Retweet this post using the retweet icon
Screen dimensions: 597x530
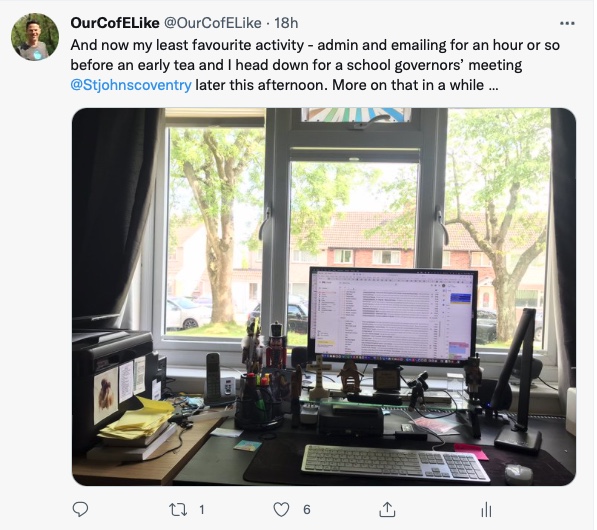point(178,509)
